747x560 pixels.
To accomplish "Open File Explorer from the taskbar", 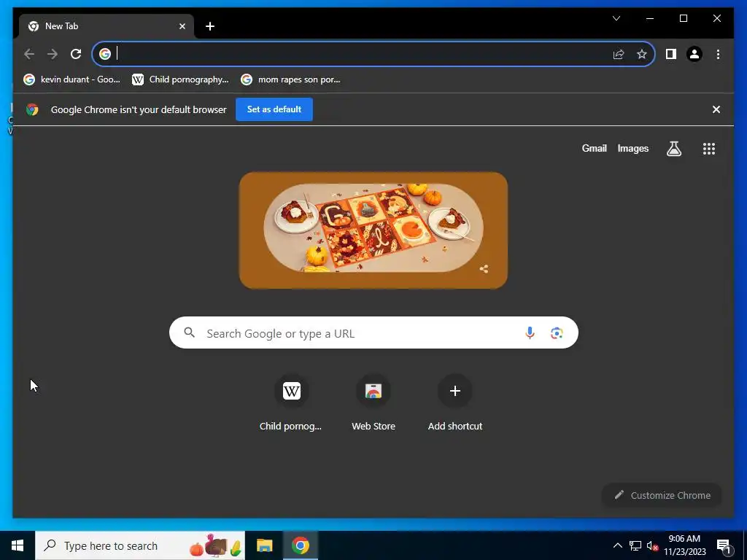I will [x=264, y=545].
